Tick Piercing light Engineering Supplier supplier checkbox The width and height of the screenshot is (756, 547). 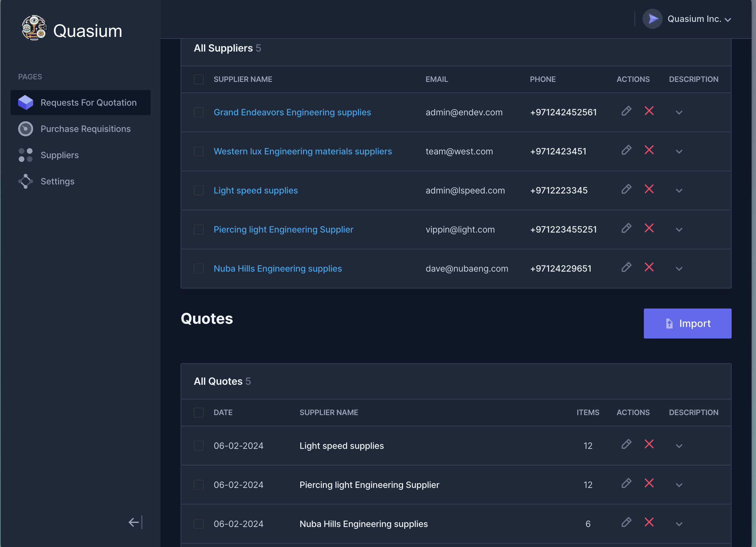click(x=199, y=229)
